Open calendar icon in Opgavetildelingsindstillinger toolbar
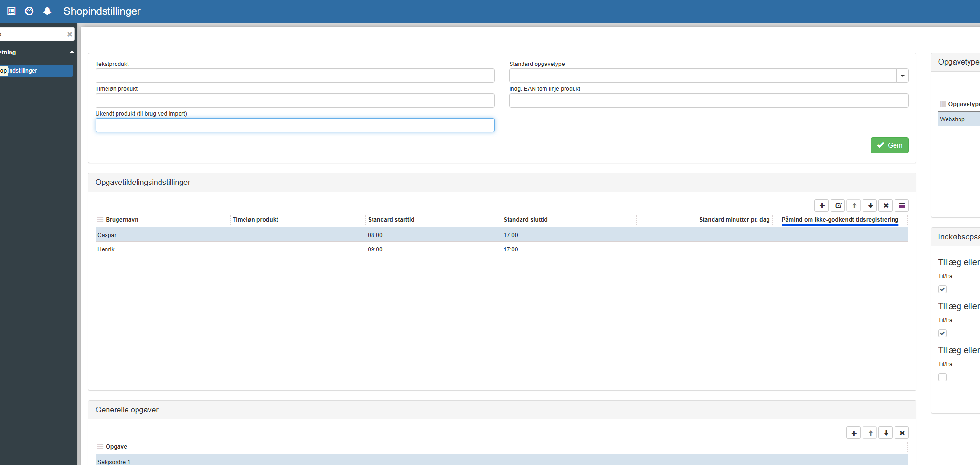980x465 pixels. (x=902, y=205)
